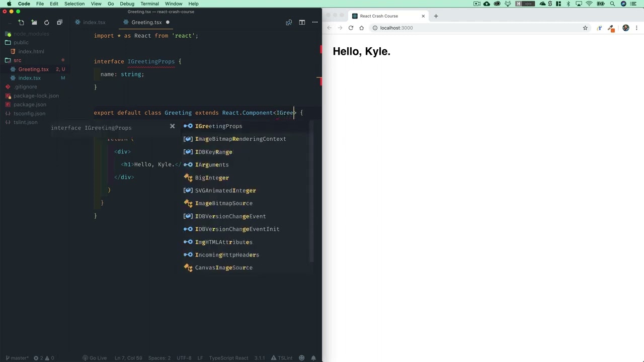Choose IDBVersionChangeEventInit from suggestions

248,229
